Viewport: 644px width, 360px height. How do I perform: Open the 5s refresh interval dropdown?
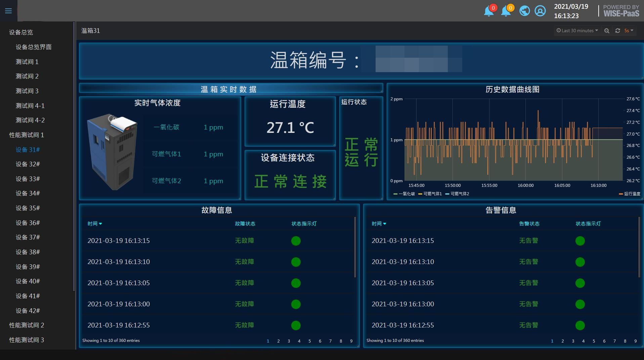pos(629,31)
